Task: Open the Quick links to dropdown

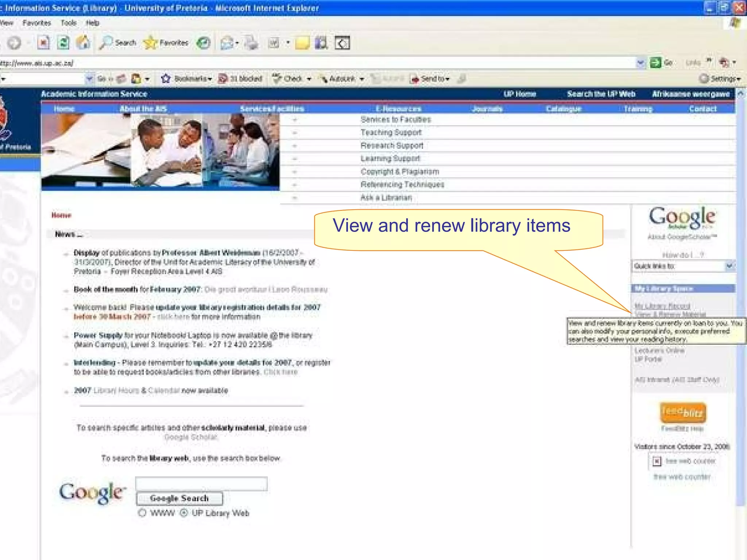Action: (x=729, y=266)
